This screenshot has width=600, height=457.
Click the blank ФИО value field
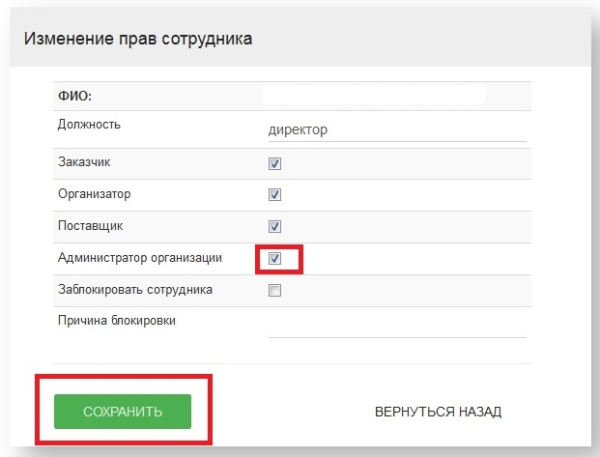(374, 96)
